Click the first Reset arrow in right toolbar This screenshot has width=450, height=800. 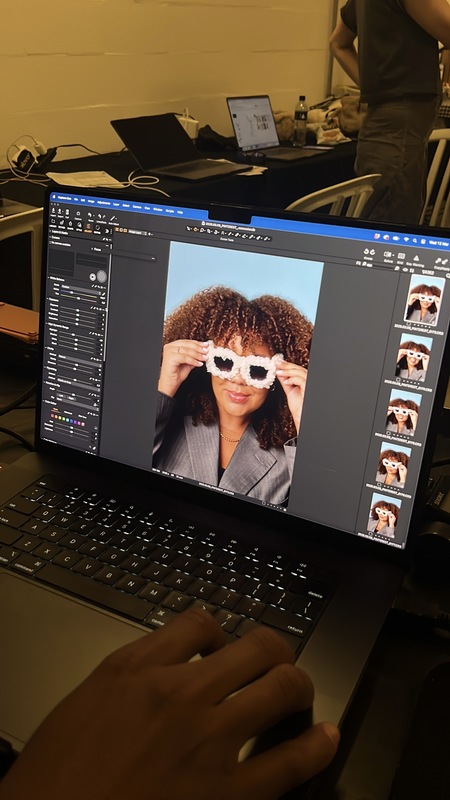pyautogui.click(x=366, y=252)
